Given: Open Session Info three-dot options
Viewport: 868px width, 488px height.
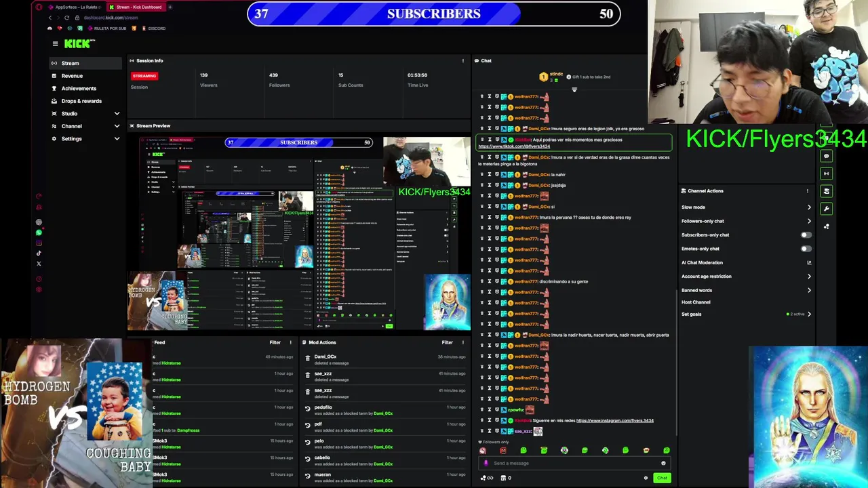Looking at the screenshot, I should click(463, 61).
